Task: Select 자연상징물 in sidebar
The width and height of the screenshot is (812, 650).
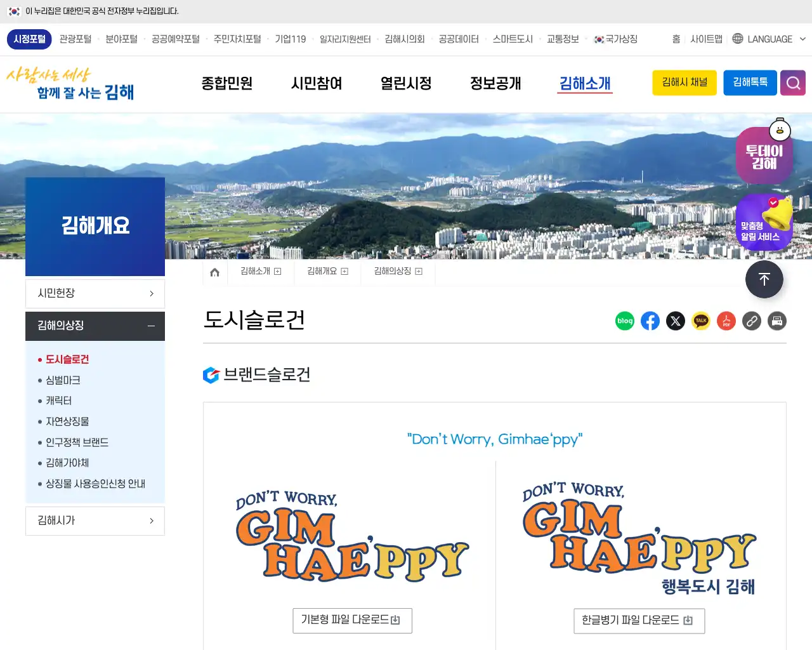Action: click(x=67, y=421)
